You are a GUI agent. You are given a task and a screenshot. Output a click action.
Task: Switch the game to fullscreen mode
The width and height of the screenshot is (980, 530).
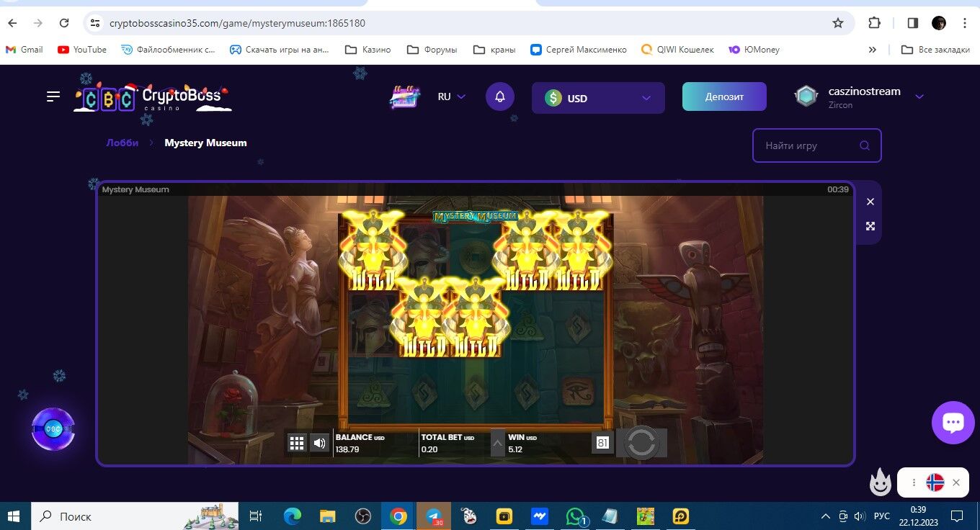870,226
